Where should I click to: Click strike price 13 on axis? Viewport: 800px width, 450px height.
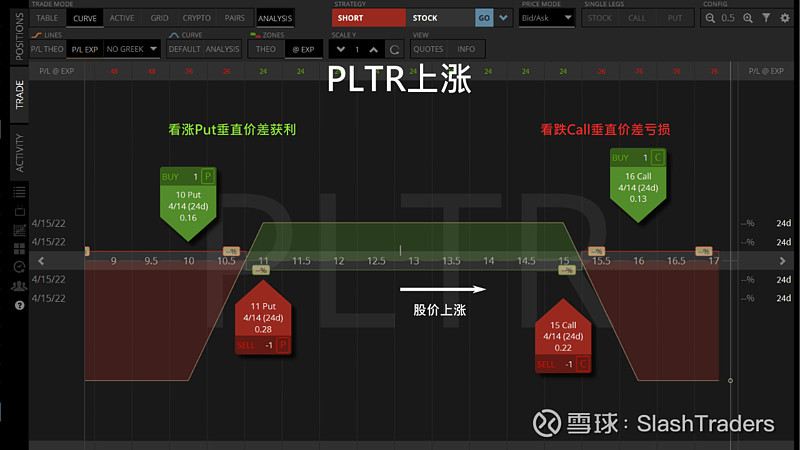point(414,261)
